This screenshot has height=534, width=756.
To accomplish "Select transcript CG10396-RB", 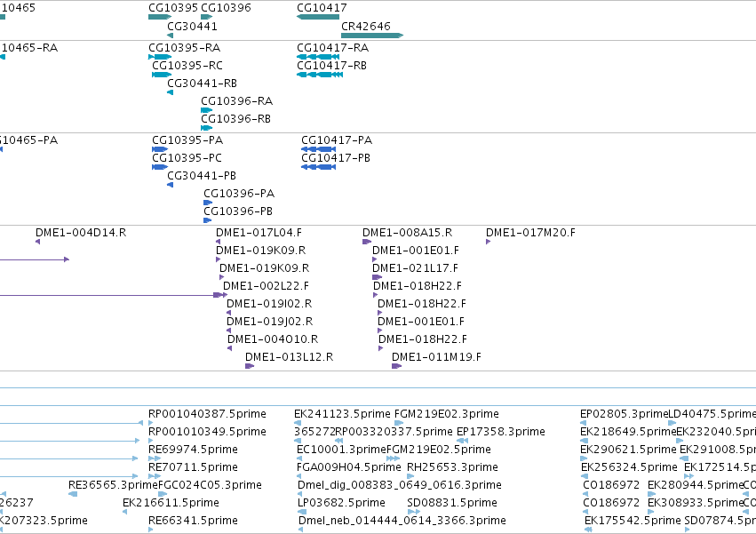I will pyautogui.click(x=235, y=119).
